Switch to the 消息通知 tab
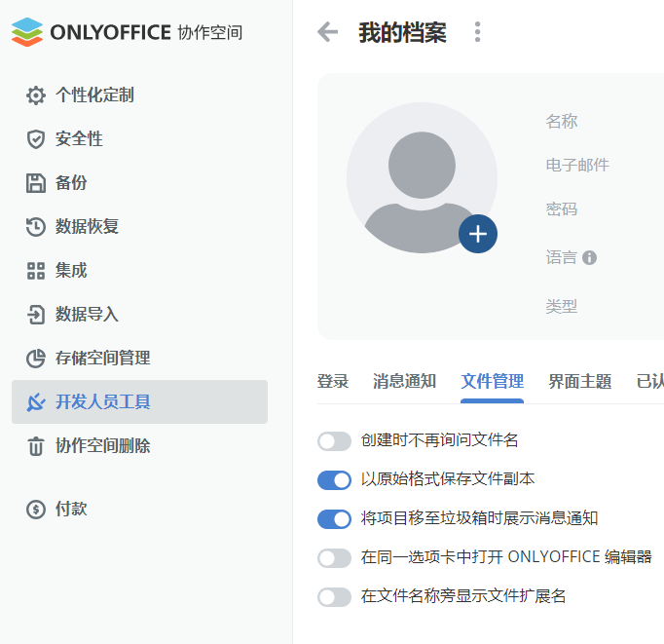The width and height of the screenshot is (664, 644). [404, 381]
